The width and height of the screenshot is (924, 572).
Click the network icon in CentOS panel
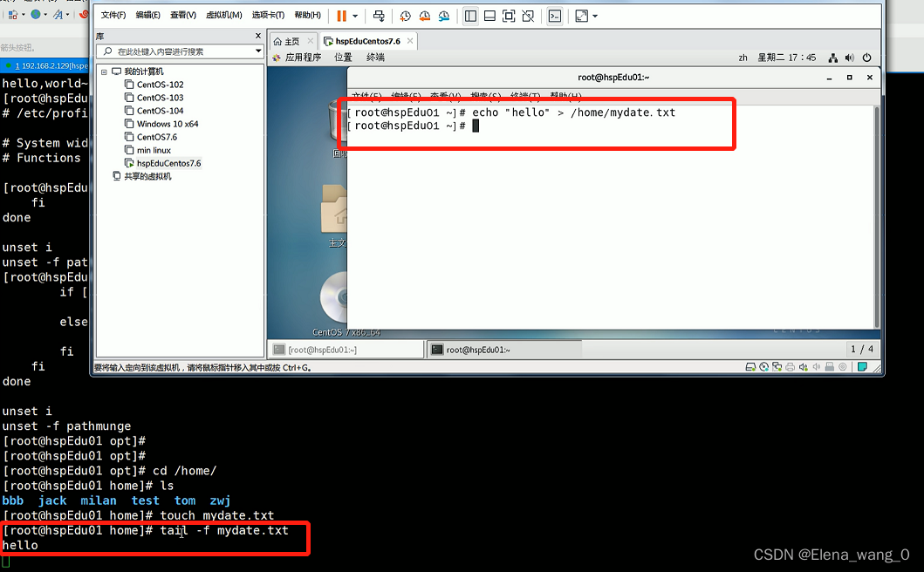click(832, 58)
